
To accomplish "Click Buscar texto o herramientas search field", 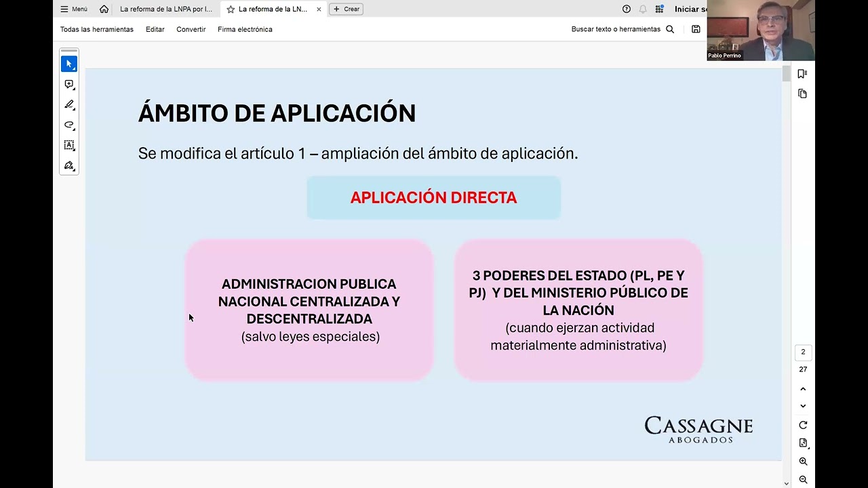I will pyautogui.click(x=623, y=29).
